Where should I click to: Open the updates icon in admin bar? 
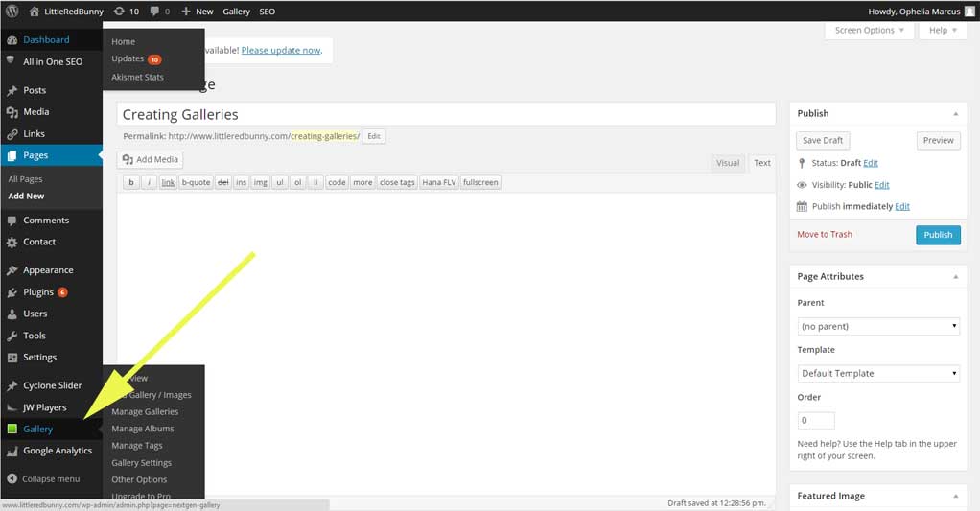coord(119,12)
